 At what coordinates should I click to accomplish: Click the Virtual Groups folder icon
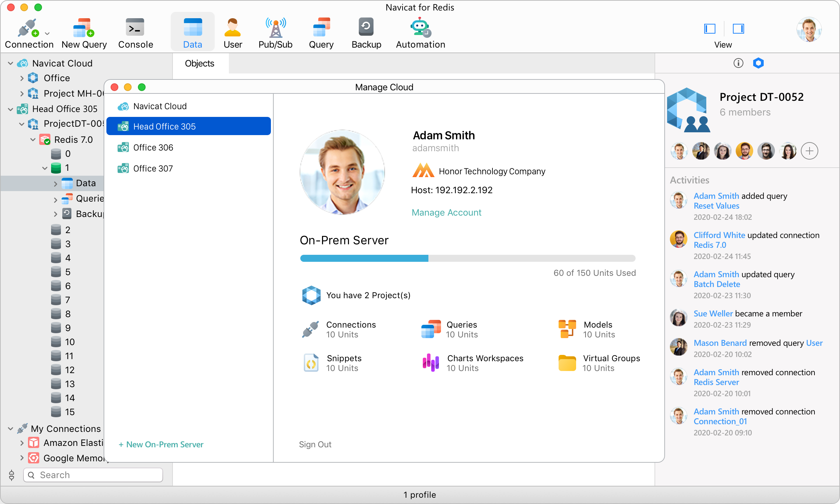click(x=567, y=363)
